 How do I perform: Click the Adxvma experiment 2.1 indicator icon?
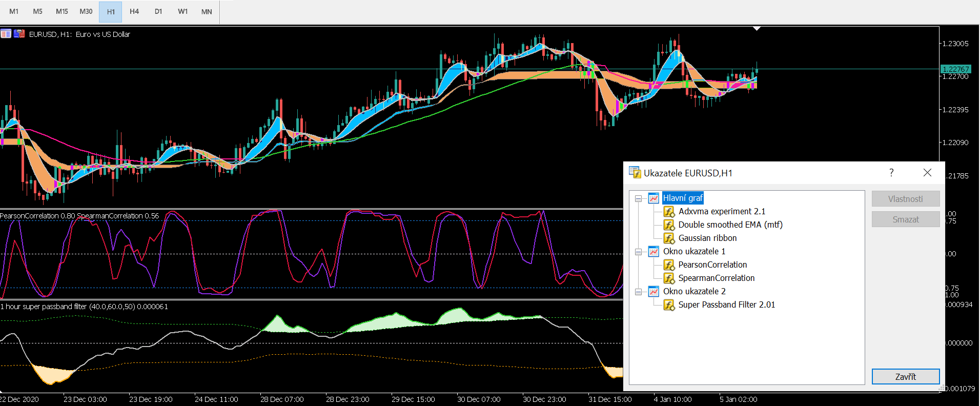coord(669,212)
